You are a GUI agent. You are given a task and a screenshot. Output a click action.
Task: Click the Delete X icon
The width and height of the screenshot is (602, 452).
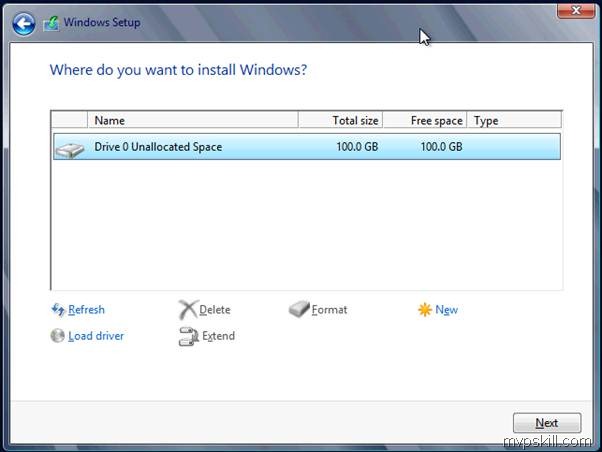[x=188, y=310]
